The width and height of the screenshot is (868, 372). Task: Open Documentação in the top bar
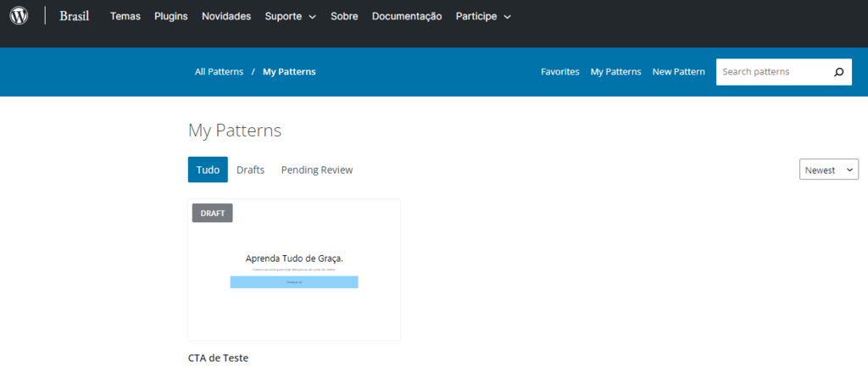407,17
